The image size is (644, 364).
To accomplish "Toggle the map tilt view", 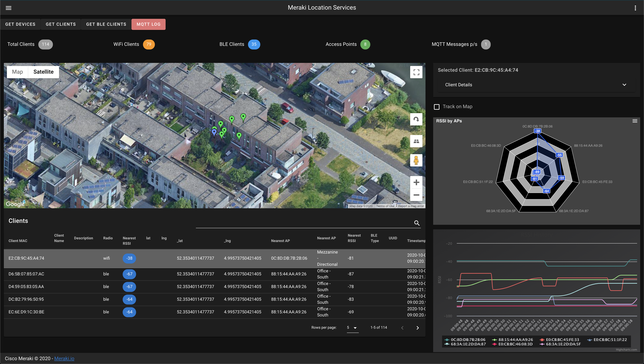I will 416,141.
